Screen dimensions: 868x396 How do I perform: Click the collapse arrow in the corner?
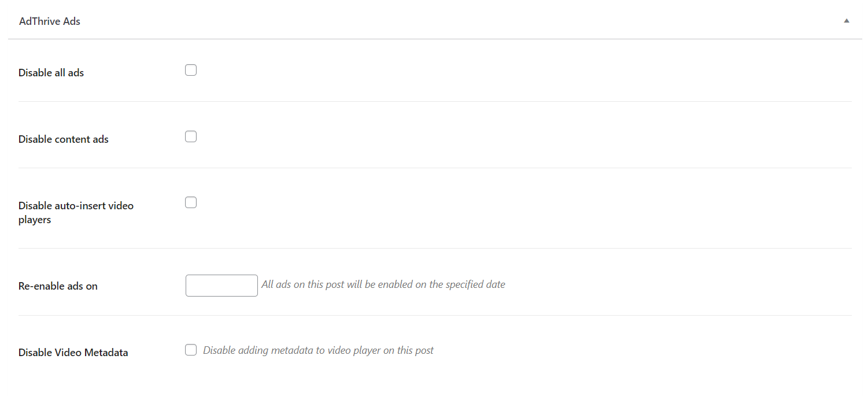point(846,19)
